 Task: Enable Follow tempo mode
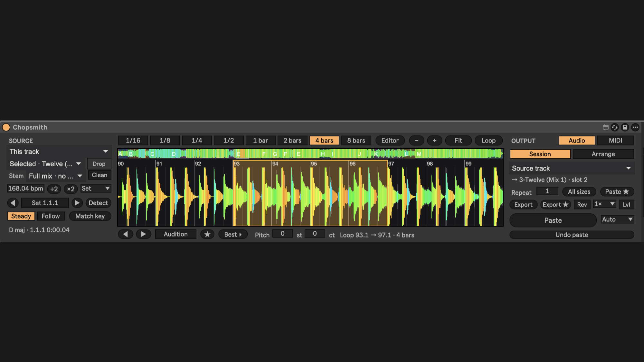click(51, 216)
